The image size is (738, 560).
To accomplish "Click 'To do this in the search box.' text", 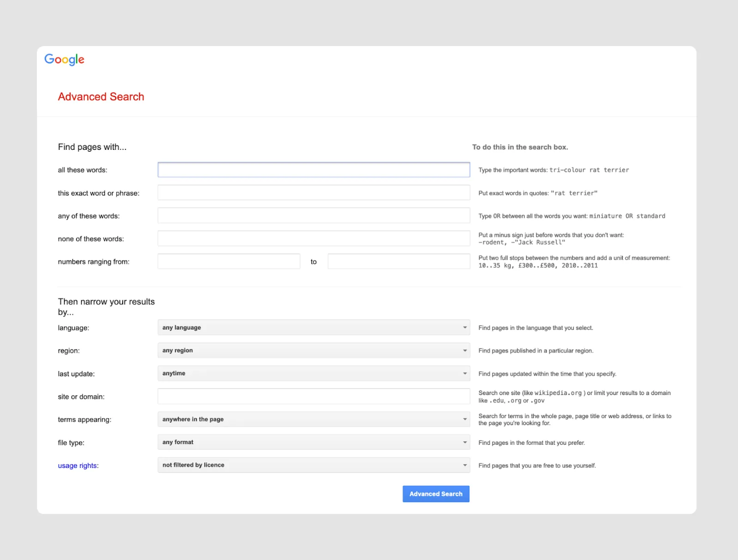I will tap(520, 147).
